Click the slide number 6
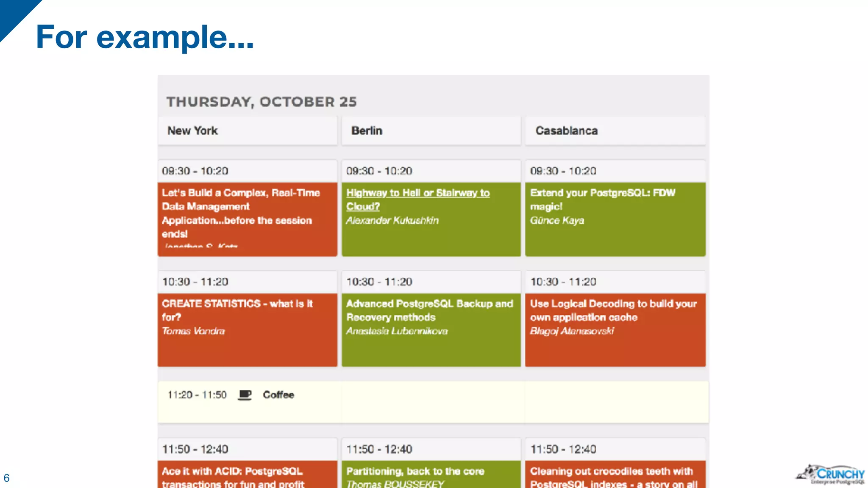 [x=6, y=478]
